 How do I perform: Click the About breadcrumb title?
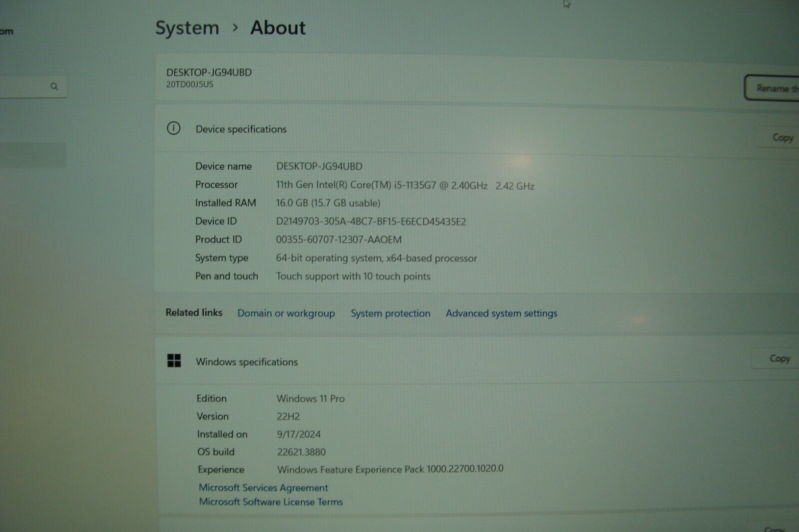[x=278, y=27]
